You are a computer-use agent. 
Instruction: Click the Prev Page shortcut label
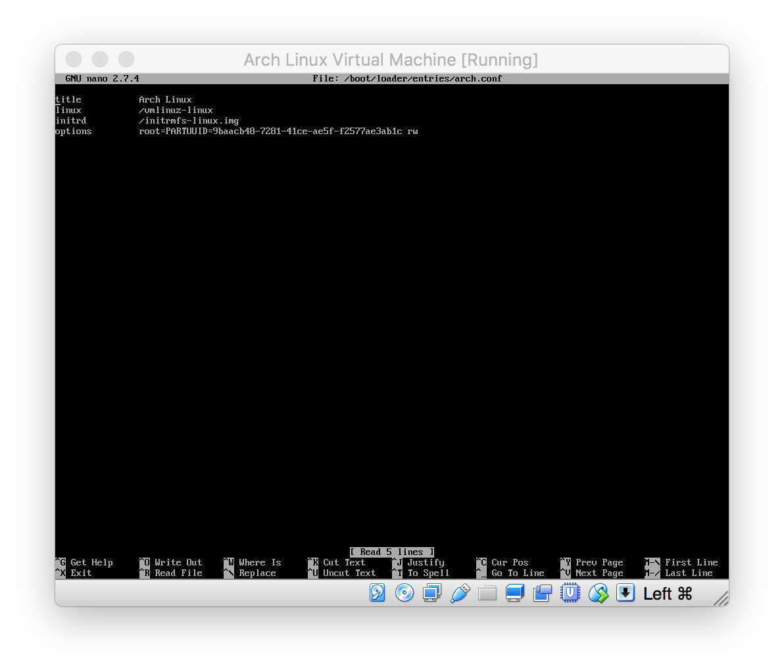point(599,563)
